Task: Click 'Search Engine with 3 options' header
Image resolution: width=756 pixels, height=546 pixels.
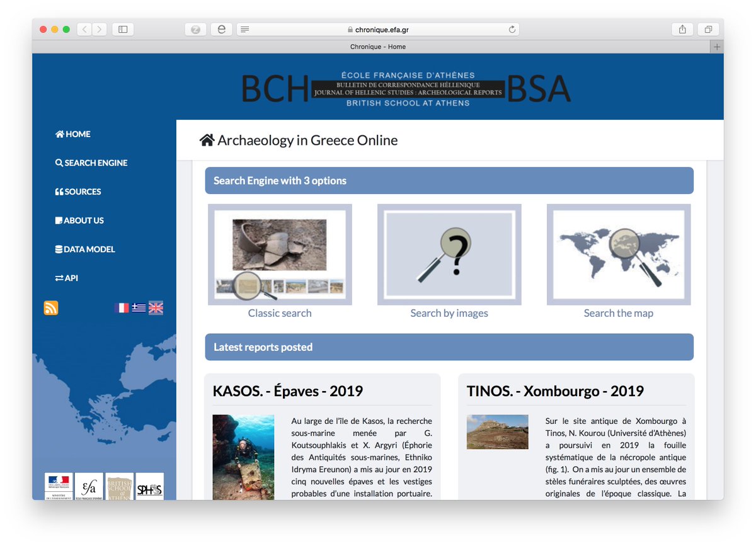Action: (449, 181)
